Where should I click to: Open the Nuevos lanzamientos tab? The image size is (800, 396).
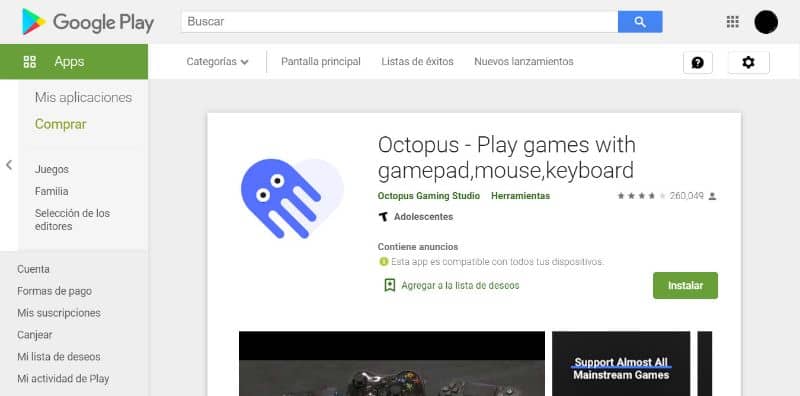click(524, 62)
